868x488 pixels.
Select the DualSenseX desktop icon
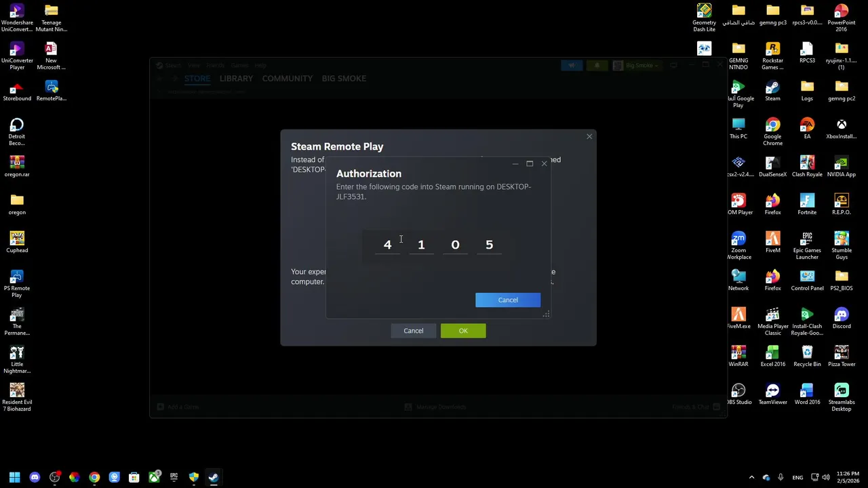pyautogui.click(x=772, y=167)
